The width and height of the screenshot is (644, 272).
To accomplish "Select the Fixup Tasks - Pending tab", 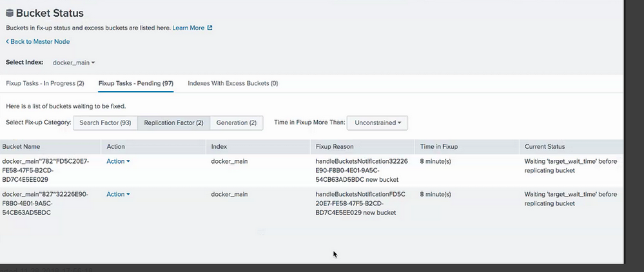I will pyautogui.click(x=135, y=83).
